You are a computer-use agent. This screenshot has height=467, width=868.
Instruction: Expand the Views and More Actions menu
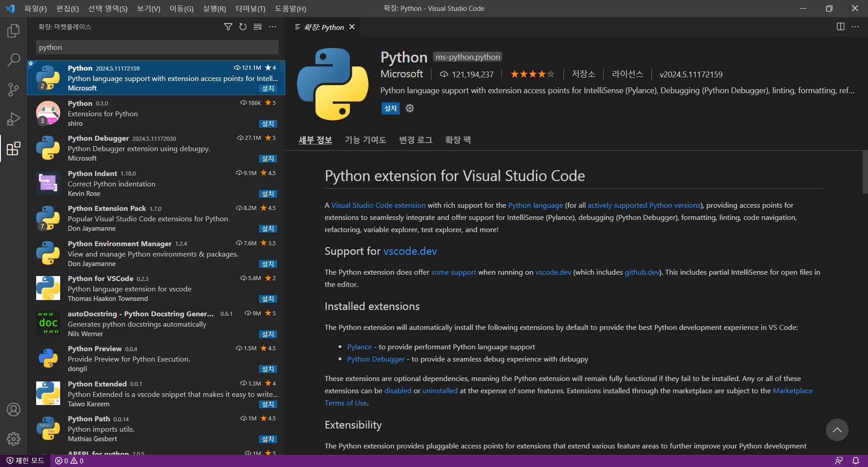[x=273, y=27]
